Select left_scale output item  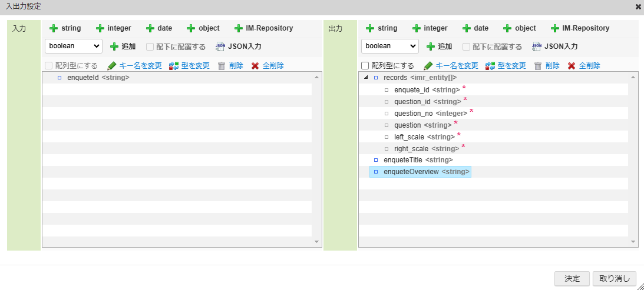click(424, 136)
